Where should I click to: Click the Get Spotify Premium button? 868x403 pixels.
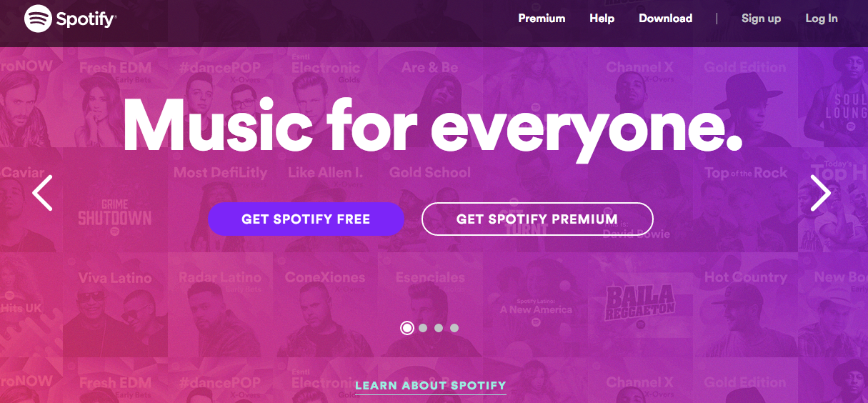click(x=537, y=219)
